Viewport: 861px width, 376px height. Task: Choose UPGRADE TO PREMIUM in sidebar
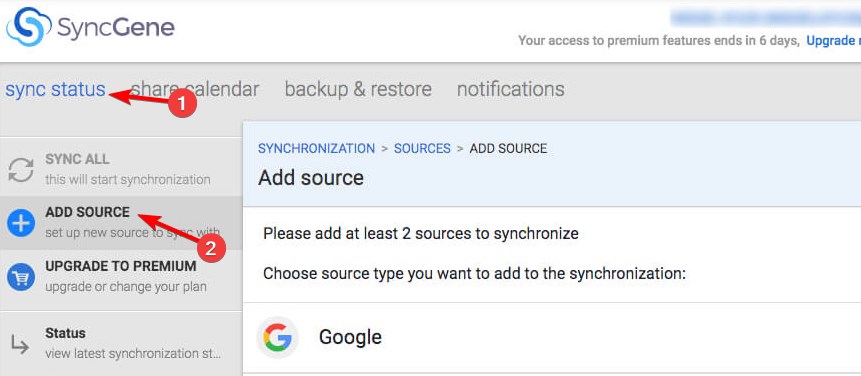click(x=121, y=266)
